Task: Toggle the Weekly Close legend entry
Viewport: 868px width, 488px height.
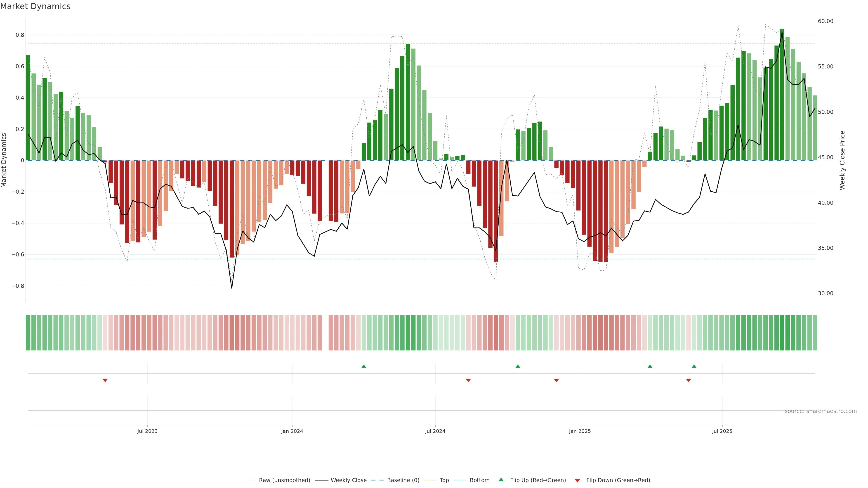Action: click(348, 480)
